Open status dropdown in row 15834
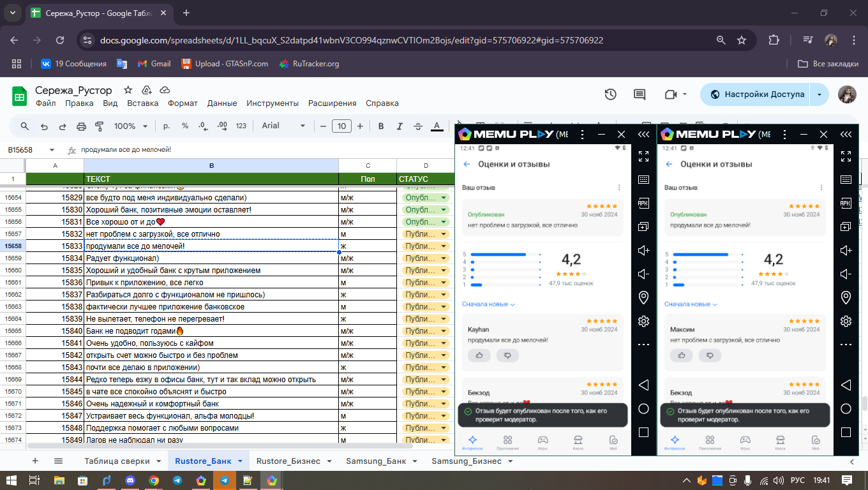868x490 pixels. 444,258
